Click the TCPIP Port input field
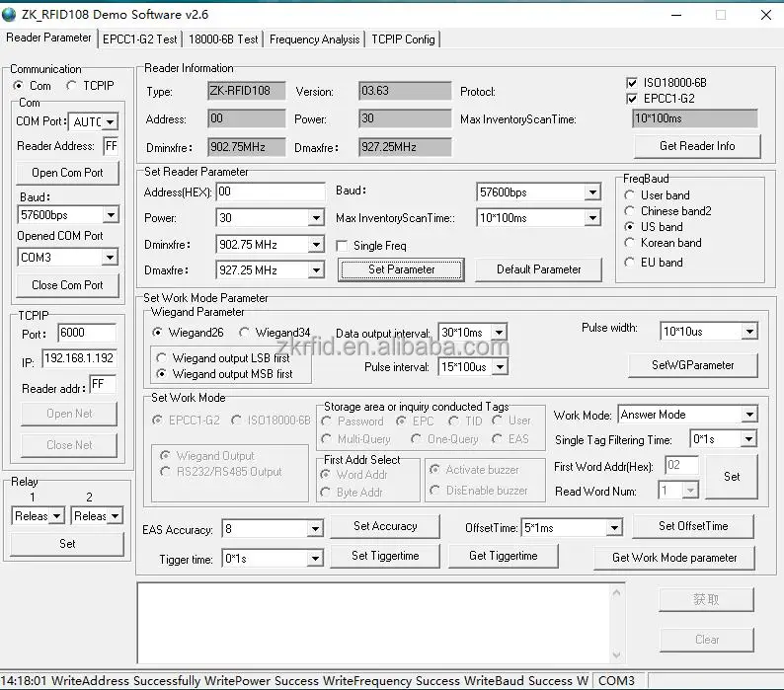 pos(86,334)
